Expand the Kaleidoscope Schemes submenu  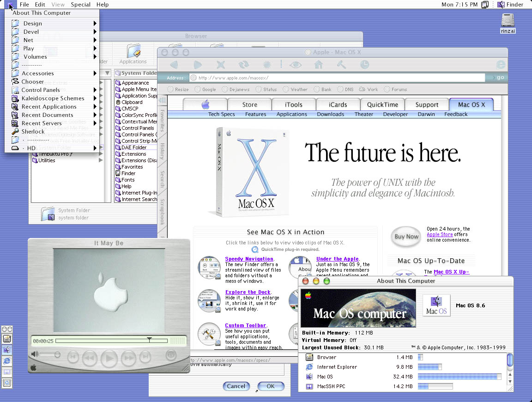(53, 98)
